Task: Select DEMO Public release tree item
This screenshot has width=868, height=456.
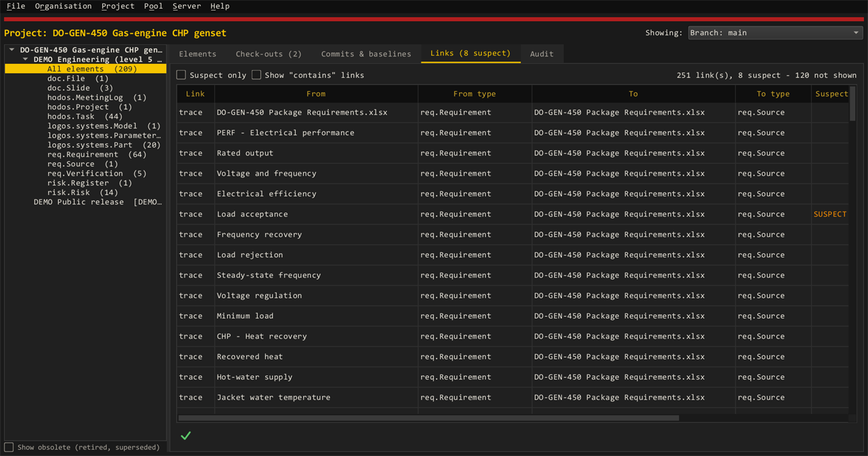Action: tap(98, 202)
